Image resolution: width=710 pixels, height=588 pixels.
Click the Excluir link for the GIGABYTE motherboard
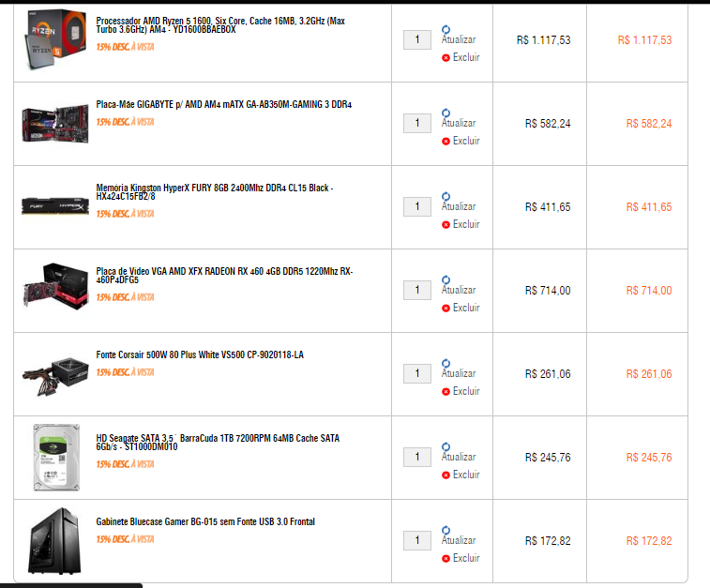click(x=466, y=141)
